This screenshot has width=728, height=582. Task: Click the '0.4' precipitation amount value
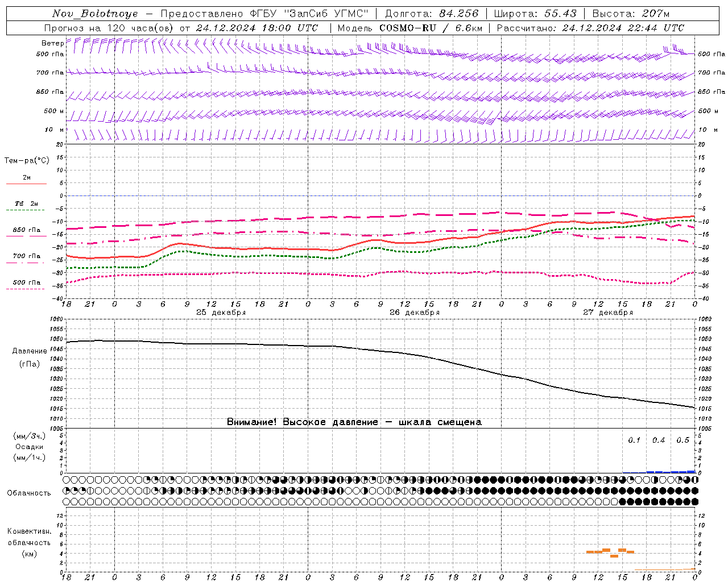[x=659, y=440]
